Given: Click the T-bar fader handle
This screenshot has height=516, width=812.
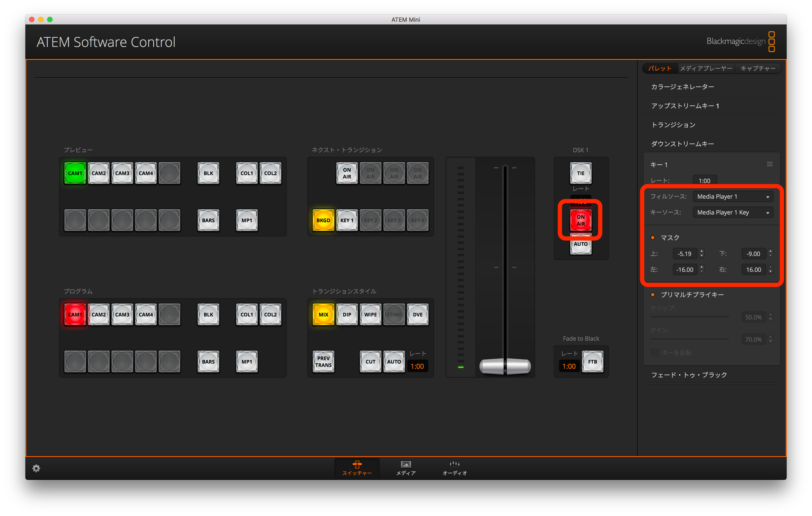Looking at the screenshot, I should click(505, 366).
